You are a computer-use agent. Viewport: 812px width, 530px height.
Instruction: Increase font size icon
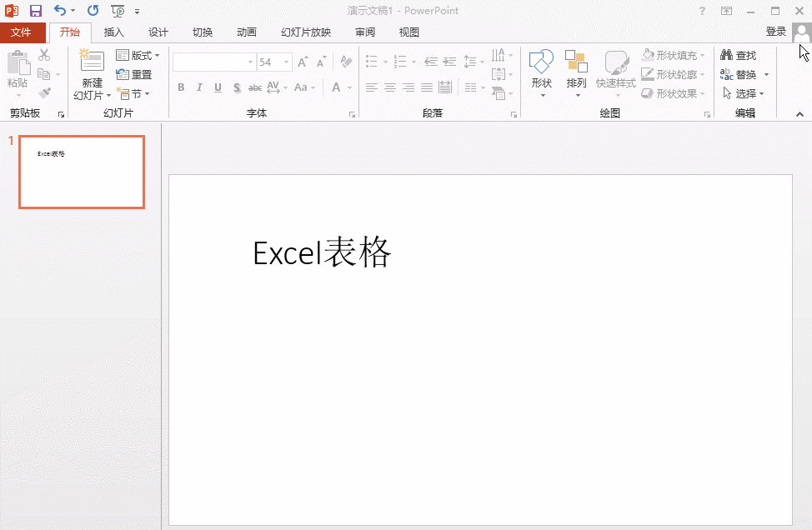[303, 62]
